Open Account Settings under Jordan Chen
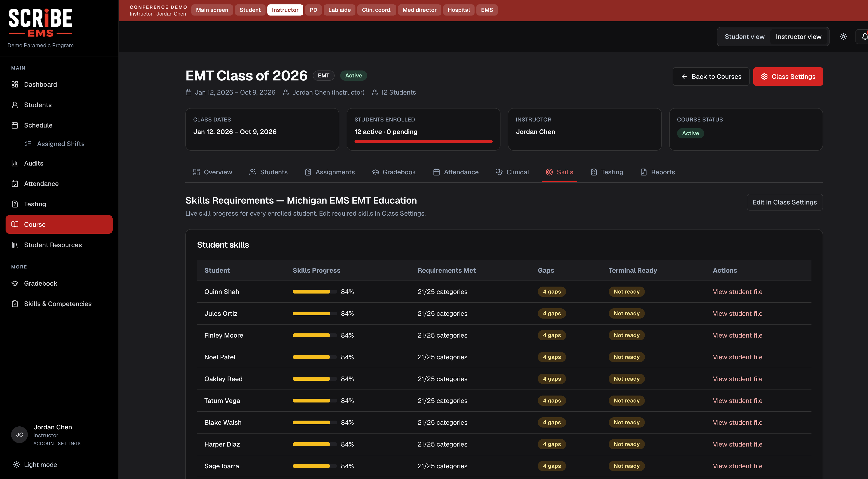The height and width of the screenshot is (479, 868). pyautogui.click(x=57, y=444)
